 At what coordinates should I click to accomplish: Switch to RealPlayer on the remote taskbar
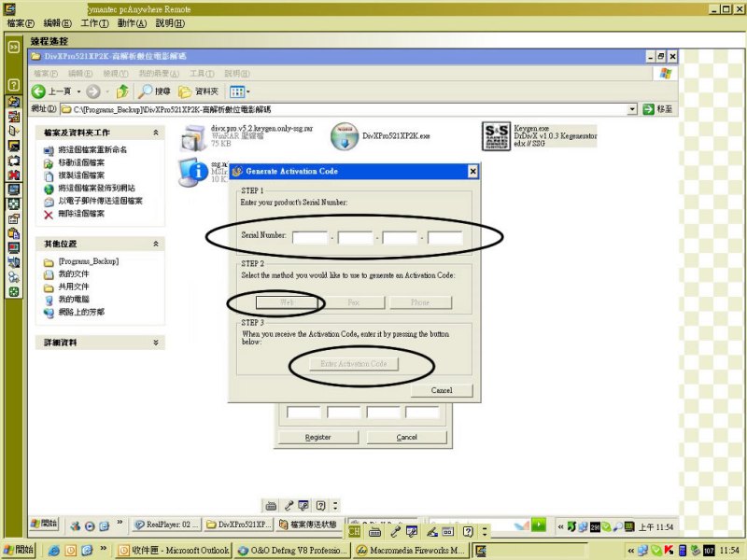click(x=167, y=525)
